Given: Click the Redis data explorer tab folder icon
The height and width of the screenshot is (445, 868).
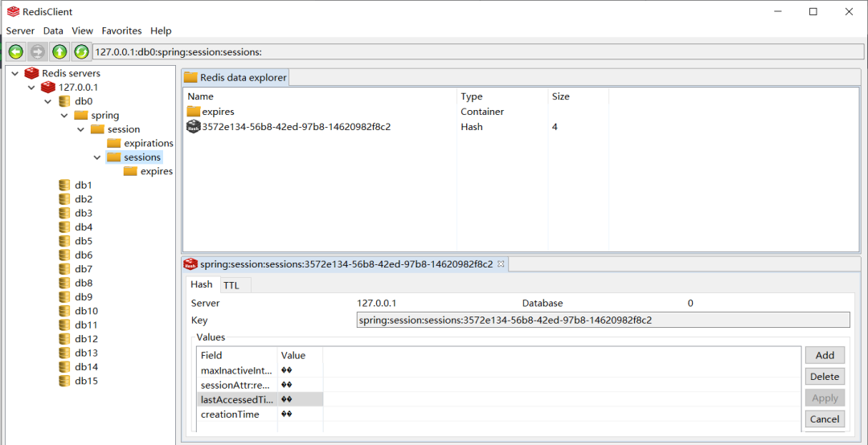Looking at the screenshot, I should (x=191, y=77).
